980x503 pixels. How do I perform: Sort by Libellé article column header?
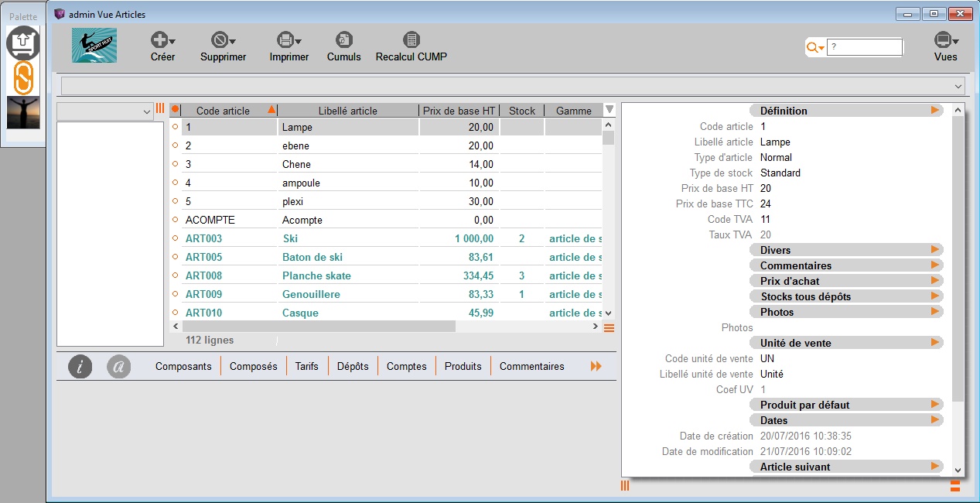348,111
